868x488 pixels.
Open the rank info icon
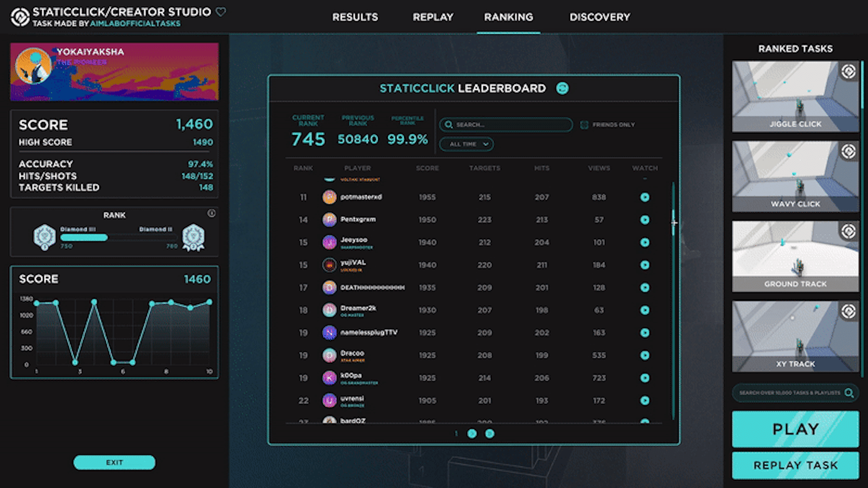212,214
